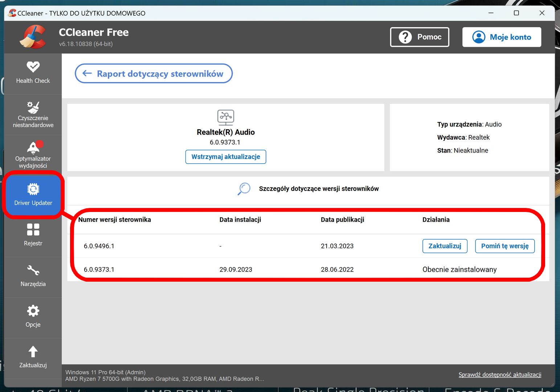
Task: Click the v6.18.10838 version label
Action: 86,44
